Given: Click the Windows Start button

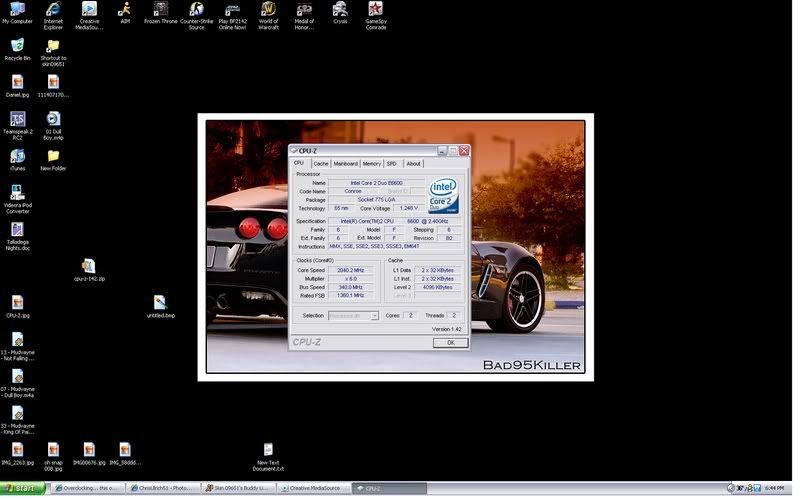Looking at the screenshot, I should [x=24, y=489].
